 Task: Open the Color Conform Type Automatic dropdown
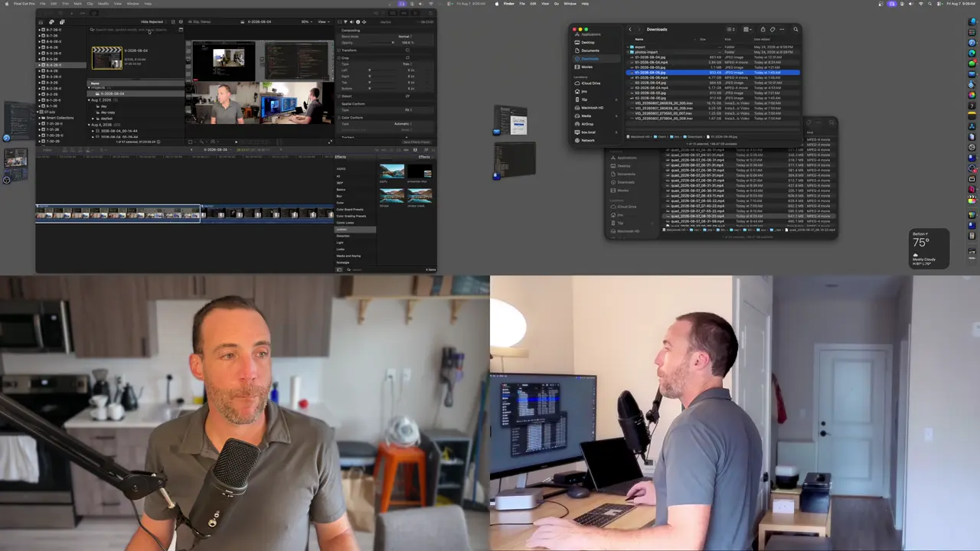tap(403, 124)
